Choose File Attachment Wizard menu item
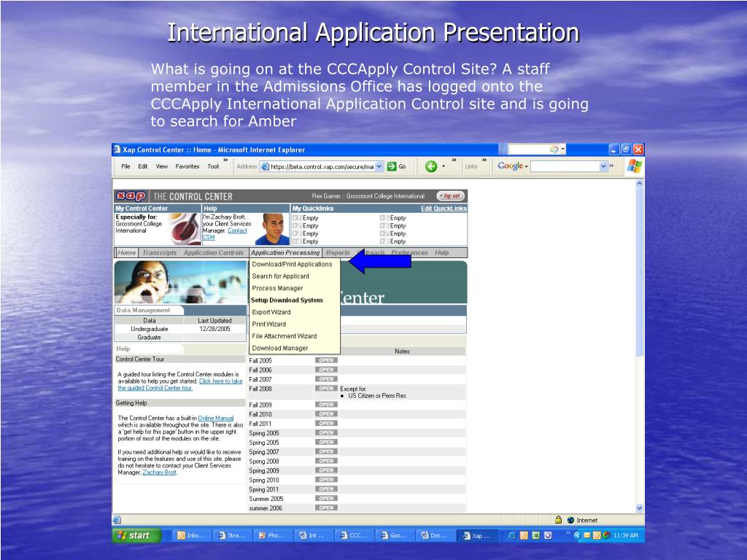 point(285,335)
